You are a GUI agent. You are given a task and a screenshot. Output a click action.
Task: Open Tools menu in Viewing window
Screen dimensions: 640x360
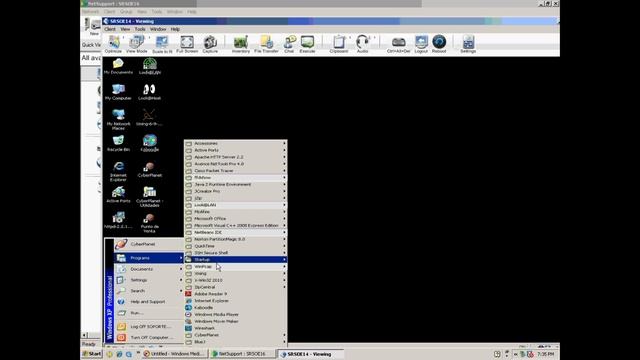click(x=140, y=29)
